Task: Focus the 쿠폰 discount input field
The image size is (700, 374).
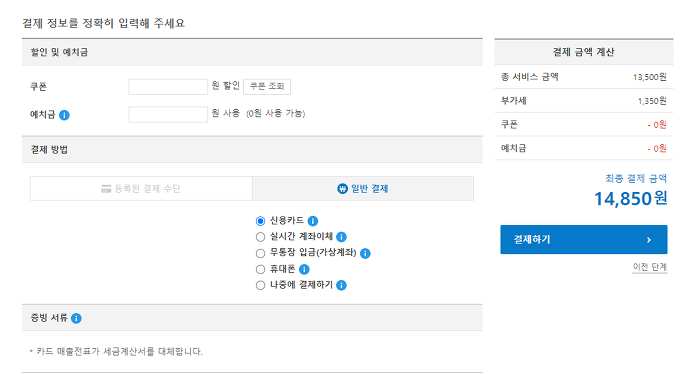Action: point(168,87)
